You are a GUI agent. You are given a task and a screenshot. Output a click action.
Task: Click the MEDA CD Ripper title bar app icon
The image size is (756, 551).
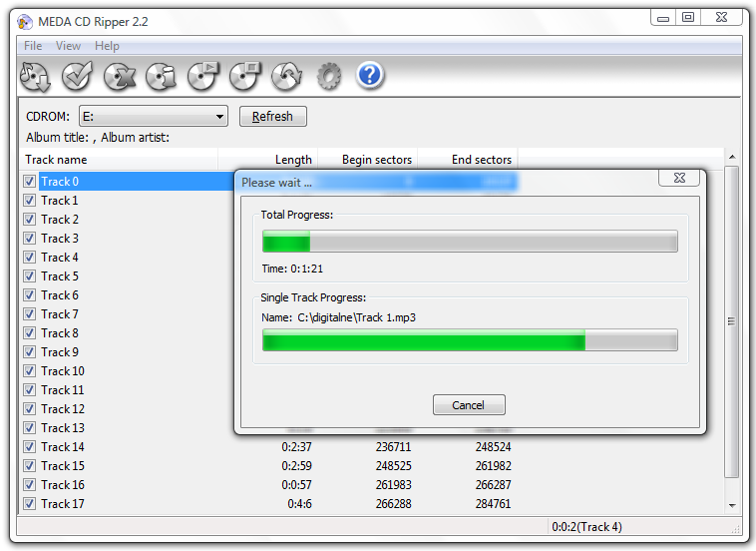(25, 22)
